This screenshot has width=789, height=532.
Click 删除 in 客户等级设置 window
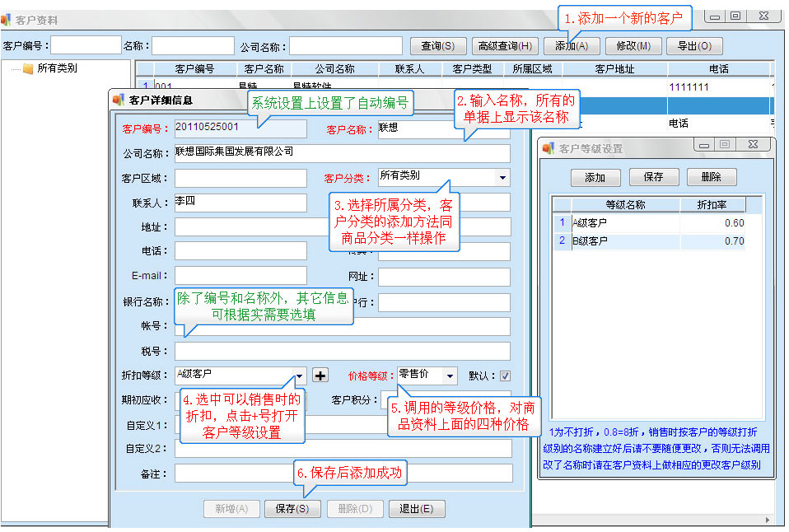tap(711, 177)
